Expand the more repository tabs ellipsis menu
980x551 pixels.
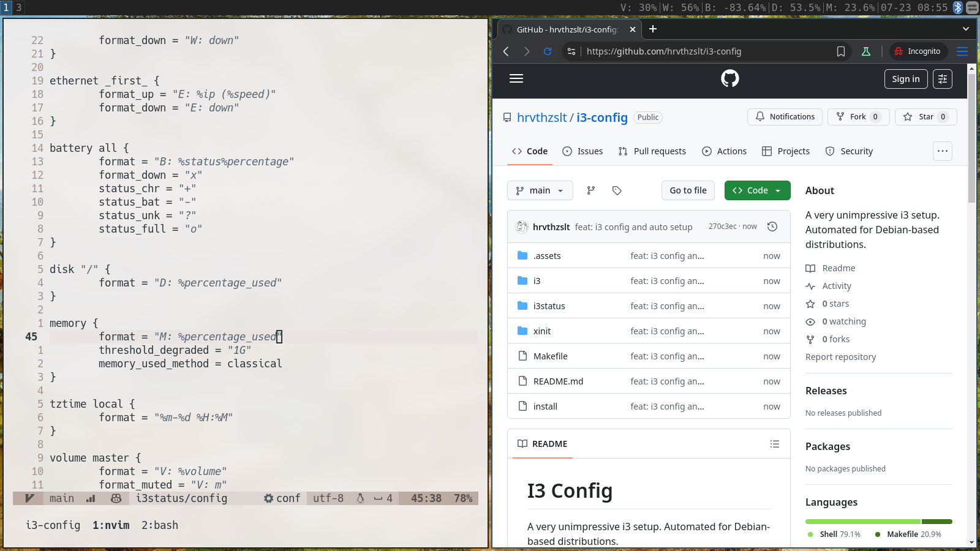[942, 151]
